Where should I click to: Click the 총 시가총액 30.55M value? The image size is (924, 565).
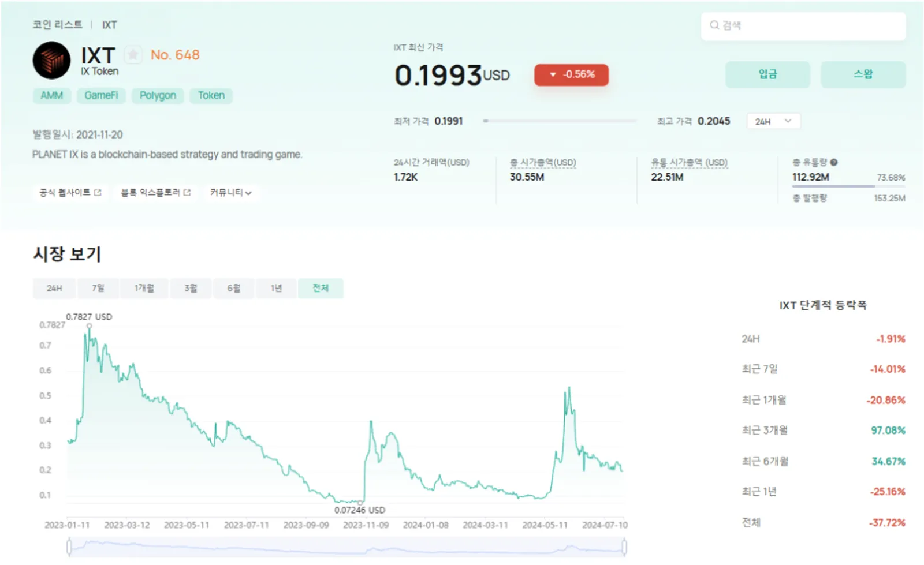(x=527, y=177)
